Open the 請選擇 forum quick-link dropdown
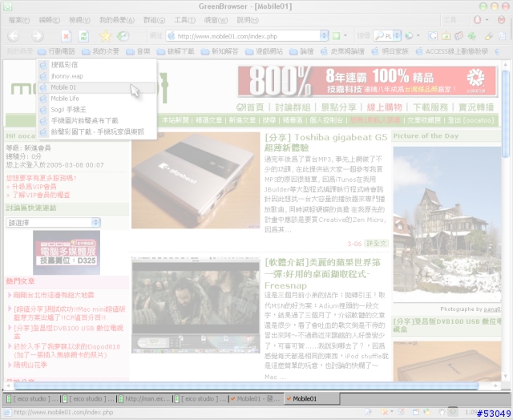This screenshot has width=513, height=420. (54, 223)
